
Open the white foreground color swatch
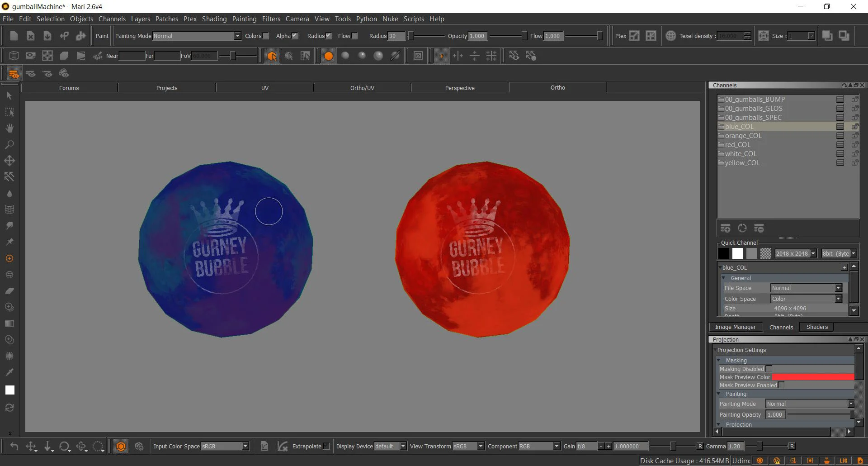click(9, 390)
